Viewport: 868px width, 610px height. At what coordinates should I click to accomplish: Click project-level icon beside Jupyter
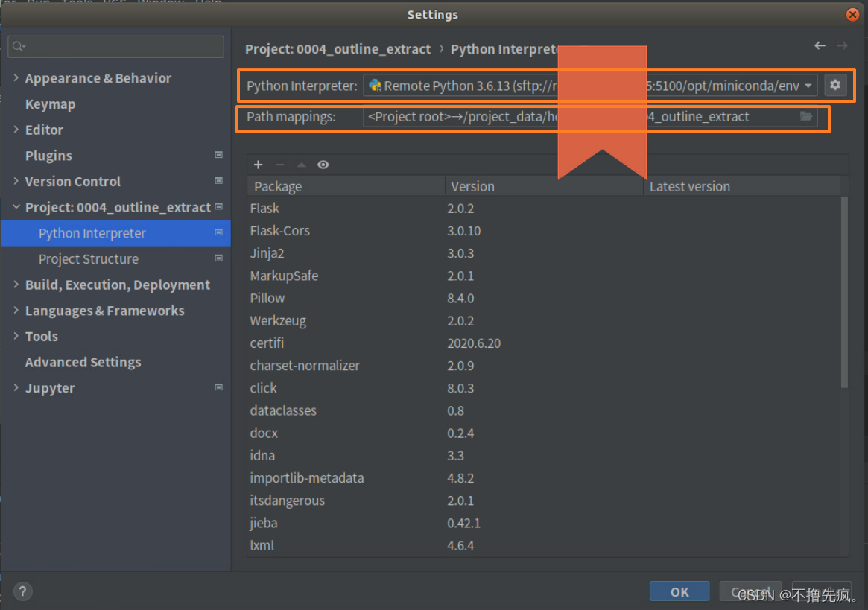(x=218, y=387)
